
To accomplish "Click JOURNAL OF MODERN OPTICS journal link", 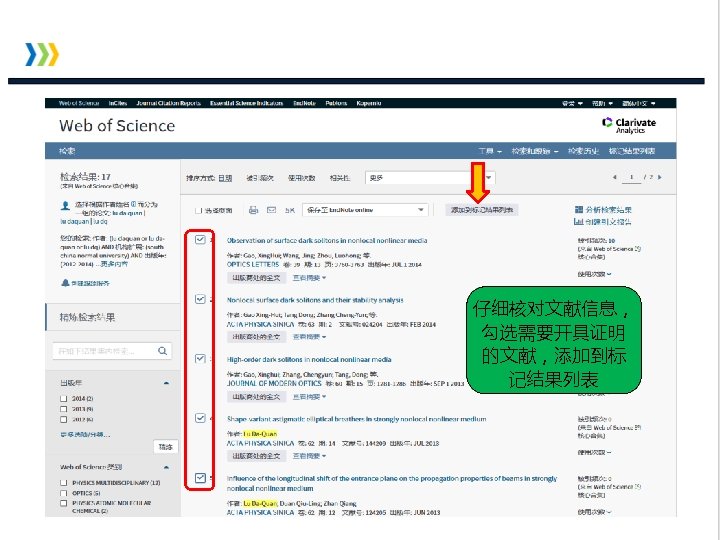I will (274, 383).
